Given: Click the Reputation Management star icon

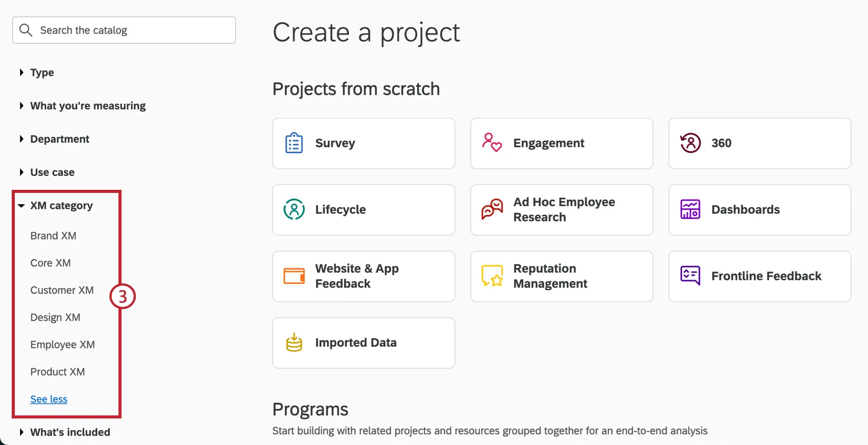Looking at the screenshot, I should (x=492, y=276).
